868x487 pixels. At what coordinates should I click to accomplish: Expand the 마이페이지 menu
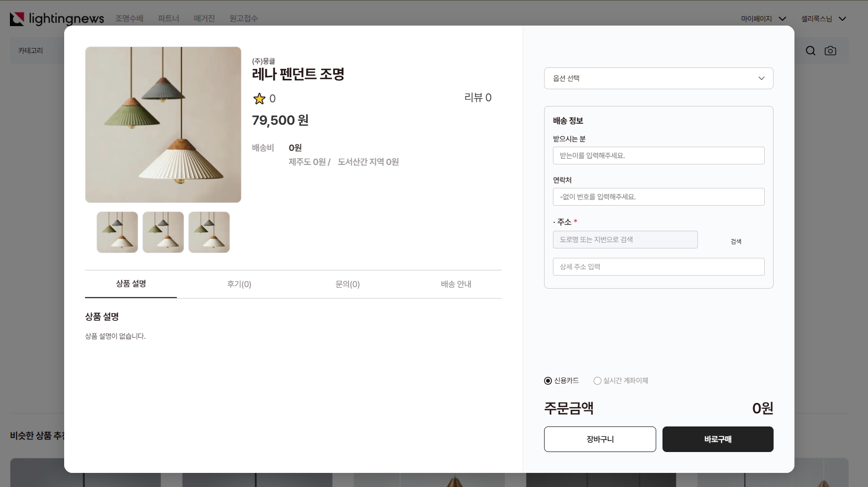(x=763, y=19)
